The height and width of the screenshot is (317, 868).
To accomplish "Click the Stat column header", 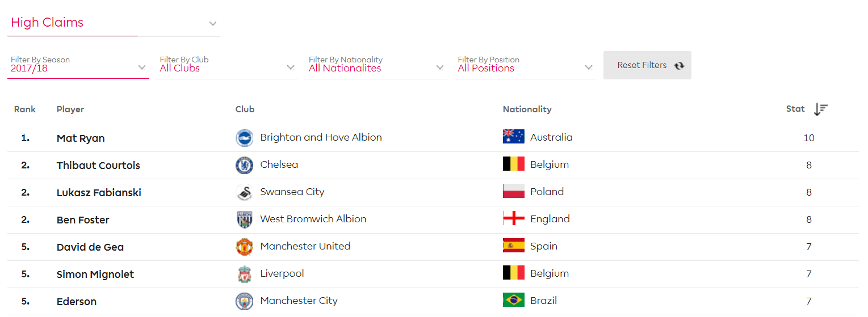I will 795,109.
